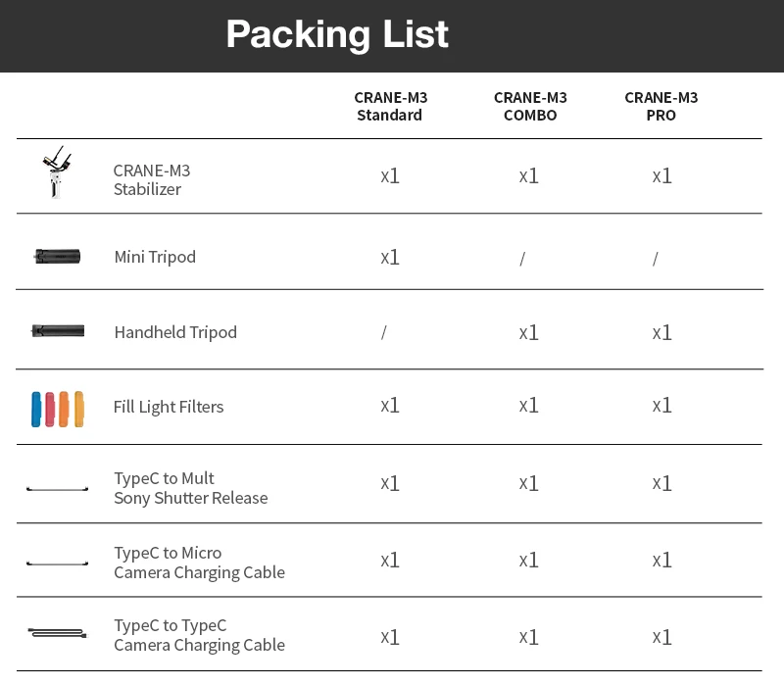Click the TypeC to TypeC cable icon
Screen dimensions: 784x686
(57, 634)
